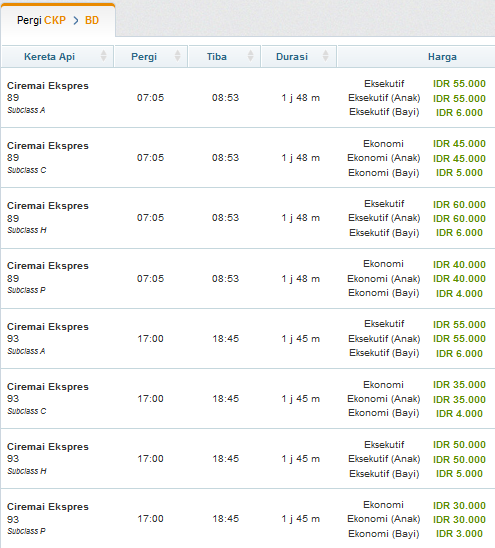This screenshot has width=495, height=548.
Task: Click Ekonomi (Bayi) IDR 3.000 for train 93 Subclass P
Action: point(459,534)
